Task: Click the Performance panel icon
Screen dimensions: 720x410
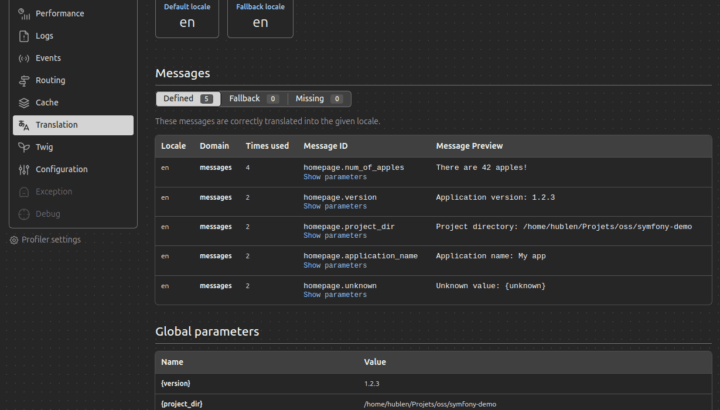Action: point(24,14)
